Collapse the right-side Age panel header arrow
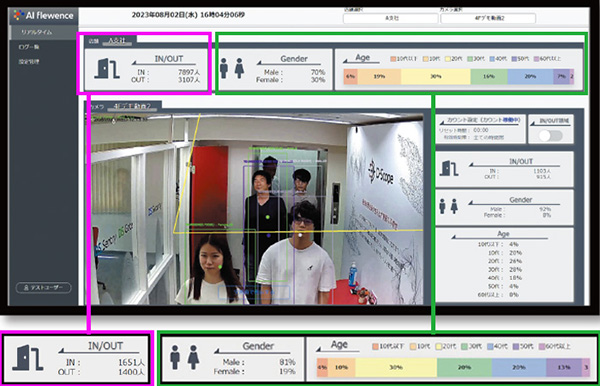Image resolution: width=600 pixels, height=386 pixels. [x=454, y=237]
